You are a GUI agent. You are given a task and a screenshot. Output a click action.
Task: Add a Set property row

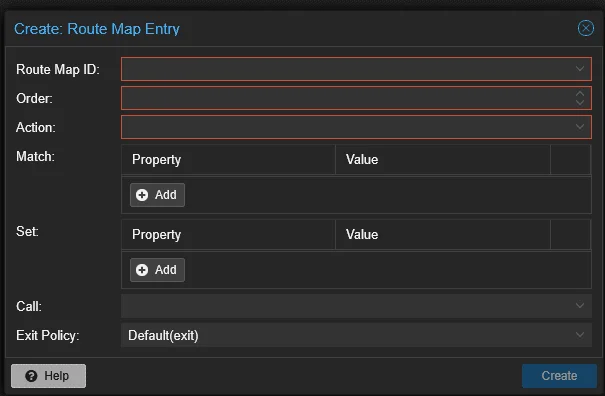tap(157, 270)
